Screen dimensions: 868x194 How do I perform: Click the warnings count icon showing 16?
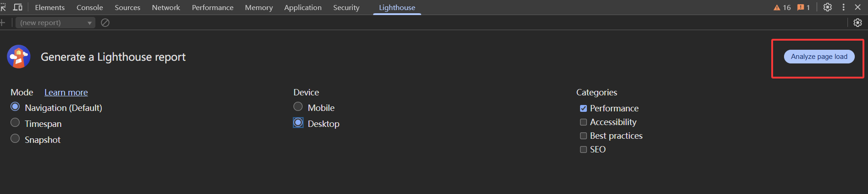(x=782, y=7)
